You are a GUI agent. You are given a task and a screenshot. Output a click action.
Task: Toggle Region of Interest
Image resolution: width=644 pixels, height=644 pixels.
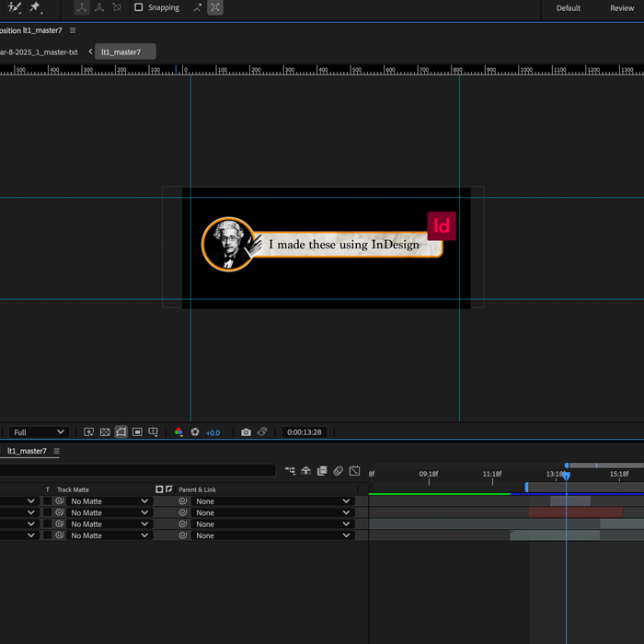click(137, 432)
